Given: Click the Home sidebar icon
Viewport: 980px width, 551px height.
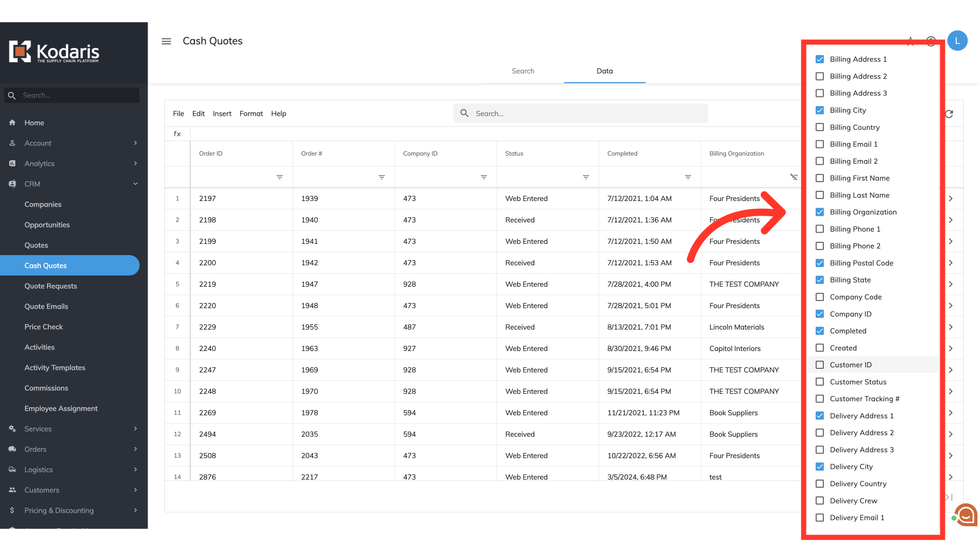Looking at the screenshot, I should [12, 123].
